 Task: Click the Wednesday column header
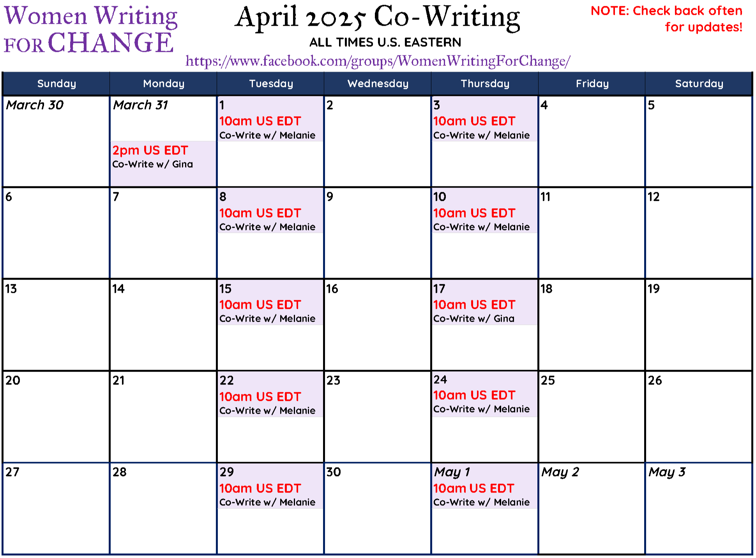[x=378, y=83]
